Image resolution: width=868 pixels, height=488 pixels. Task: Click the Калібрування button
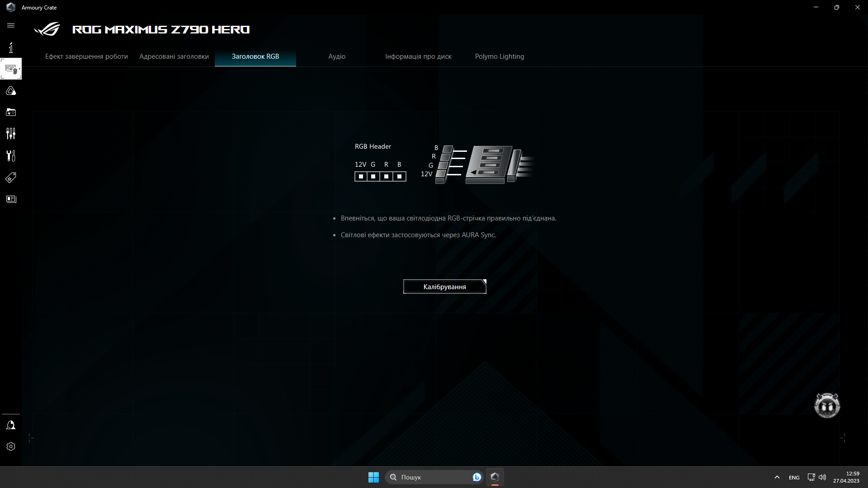click(x=445, y=286)
